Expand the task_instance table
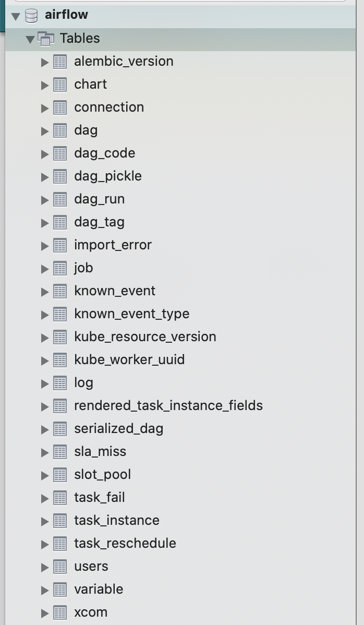 coord(45,521)
